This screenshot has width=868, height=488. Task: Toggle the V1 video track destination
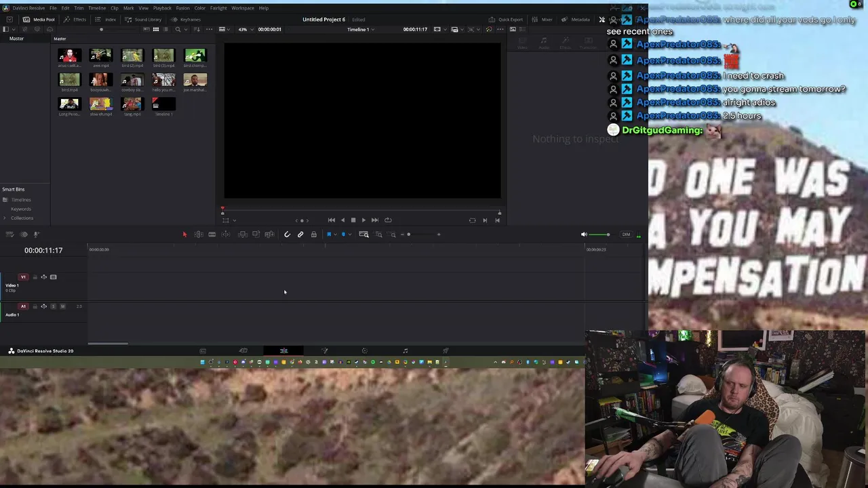coord(23,277)
